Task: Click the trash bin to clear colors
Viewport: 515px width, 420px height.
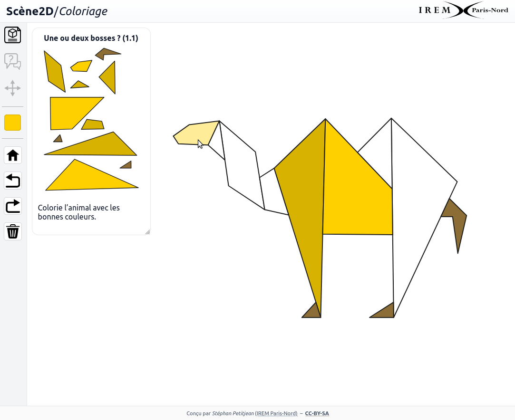Action: pos(13,231)
